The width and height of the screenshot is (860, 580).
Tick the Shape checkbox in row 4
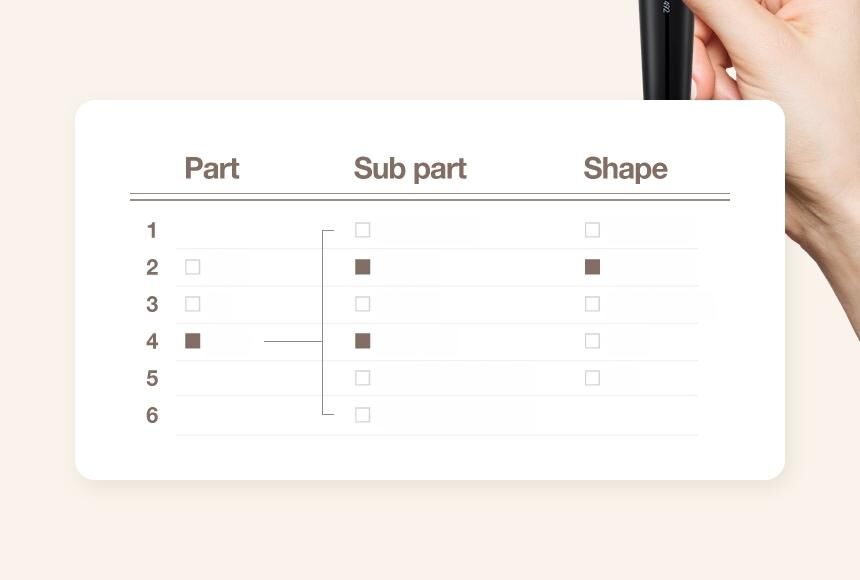[593, 341]
